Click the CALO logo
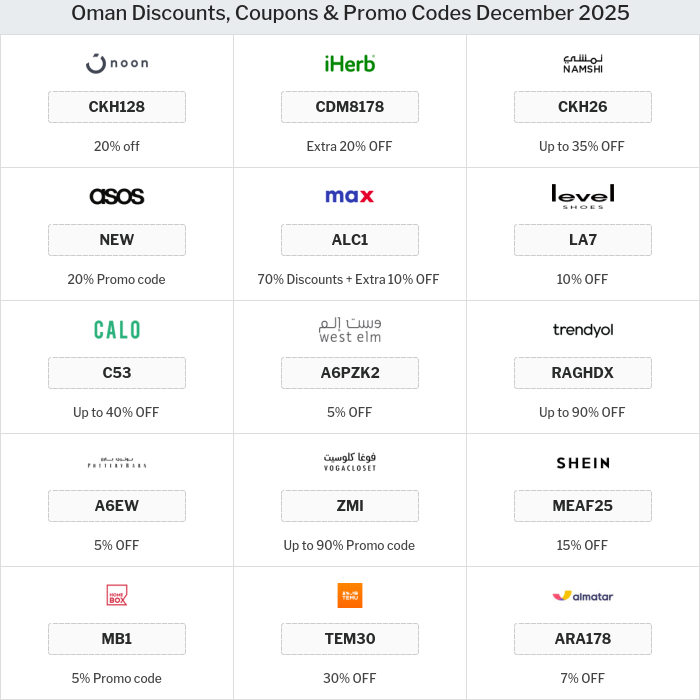Viewport: 700px width, 700px height. (x=117, y=329)
